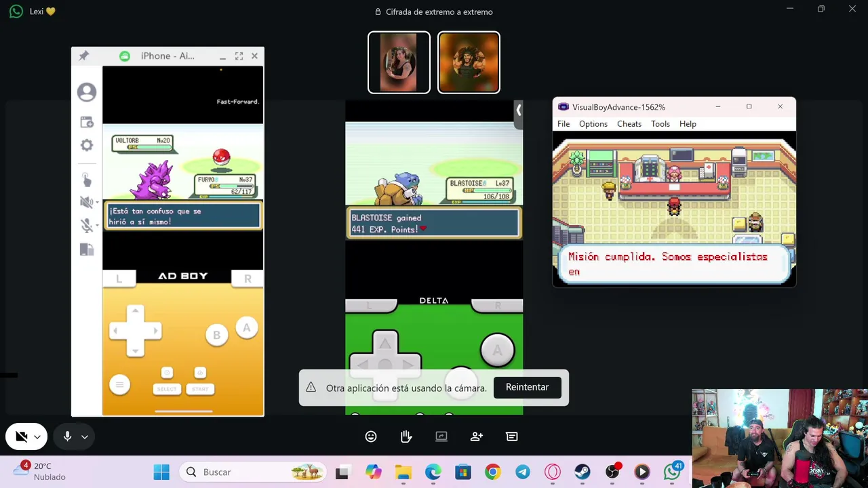Tap the L shoulder button on Delta
The width and height of the screenshot is (868, 488).
(371, 306)
